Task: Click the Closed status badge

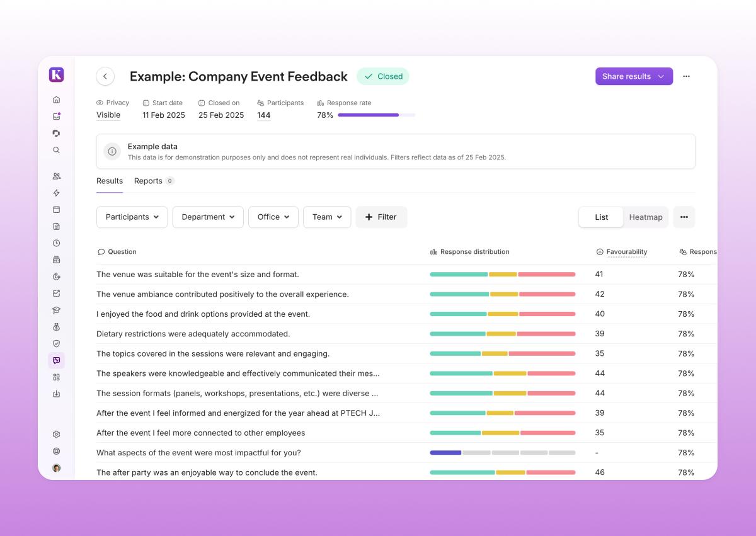Action: click(x=383, y=76)
